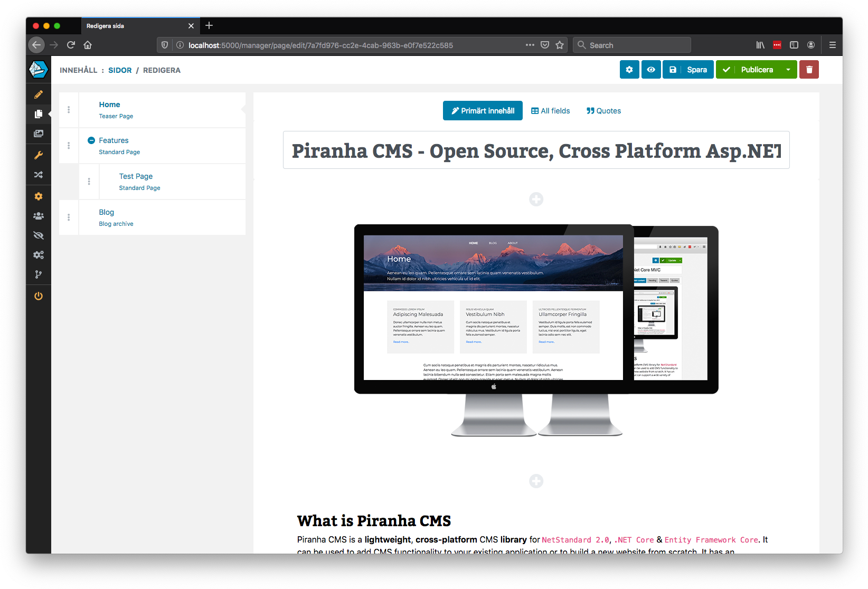Collapse the Features page tree node
Viewport: 868px width, 589px height.
point(91,140)
